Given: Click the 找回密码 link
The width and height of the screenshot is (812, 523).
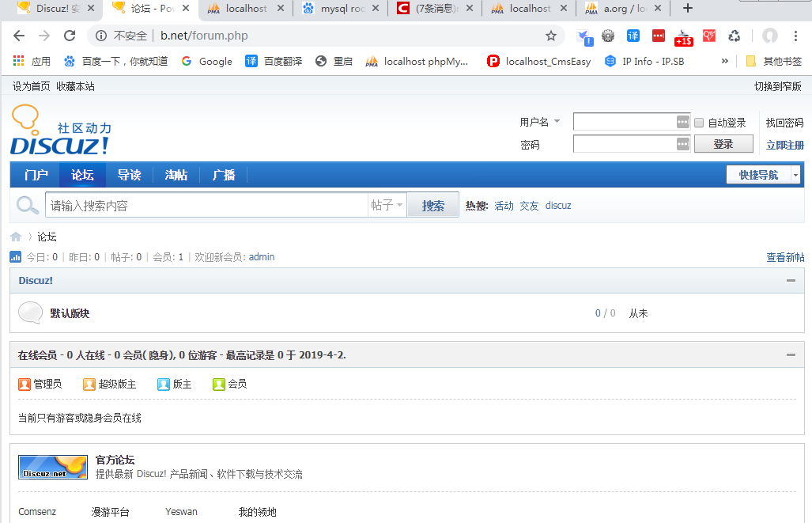Looking at the screenshot, I should point(785,123).
